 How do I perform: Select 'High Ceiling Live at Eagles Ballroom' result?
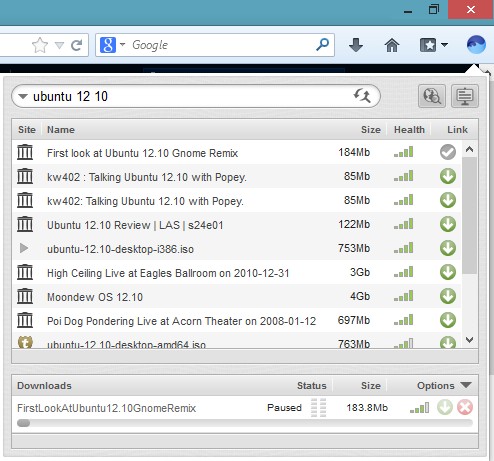168,273
